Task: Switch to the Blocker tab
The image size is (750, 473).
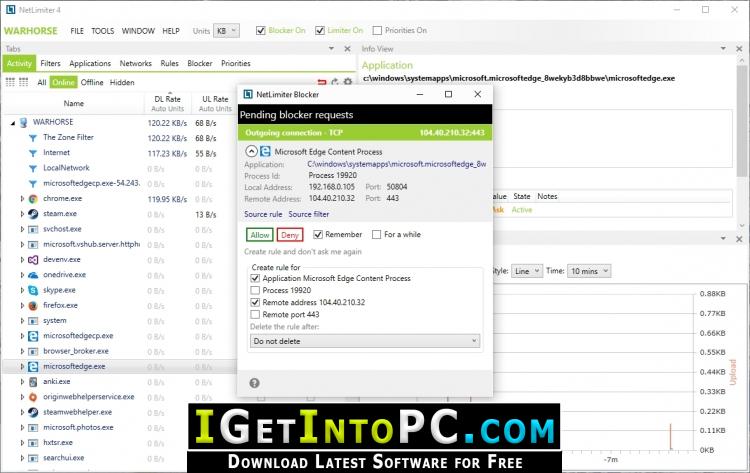Action: point(199,63)
